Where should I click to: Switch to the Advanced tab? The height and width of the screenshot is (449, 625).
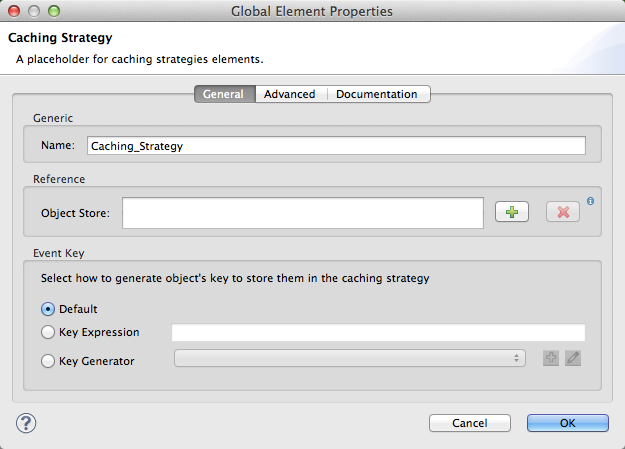click(x=290, y=94)
